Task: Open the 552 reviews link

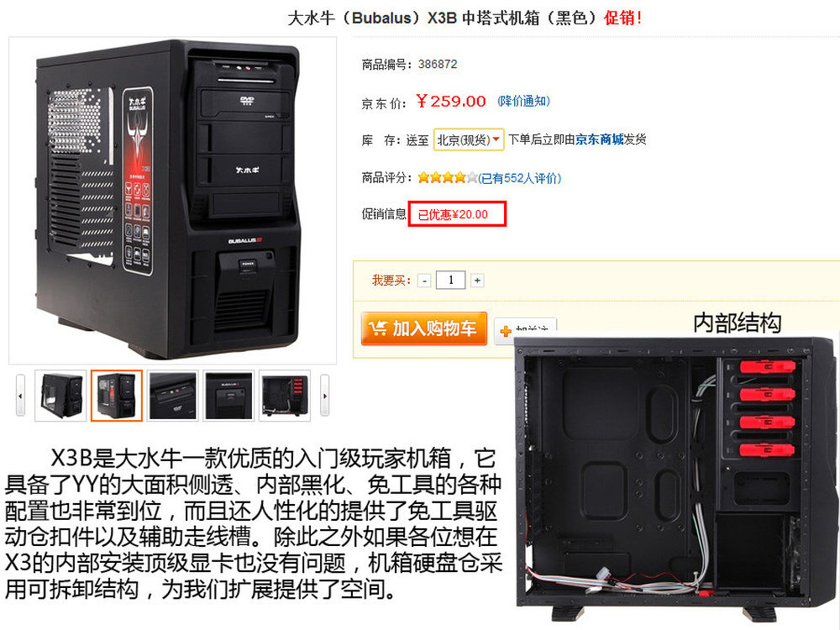Action: (520, 178)
